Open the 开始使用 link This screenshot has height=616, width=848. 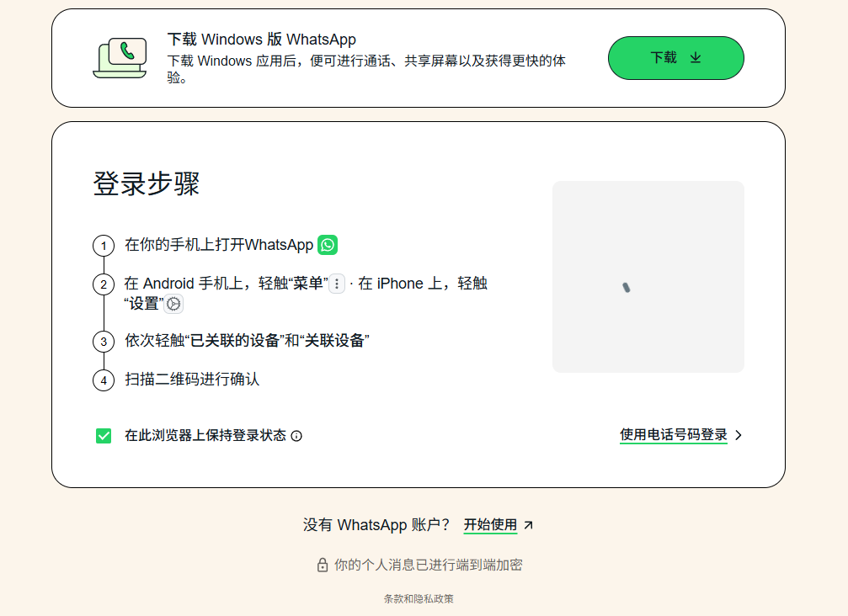[490, 525]
